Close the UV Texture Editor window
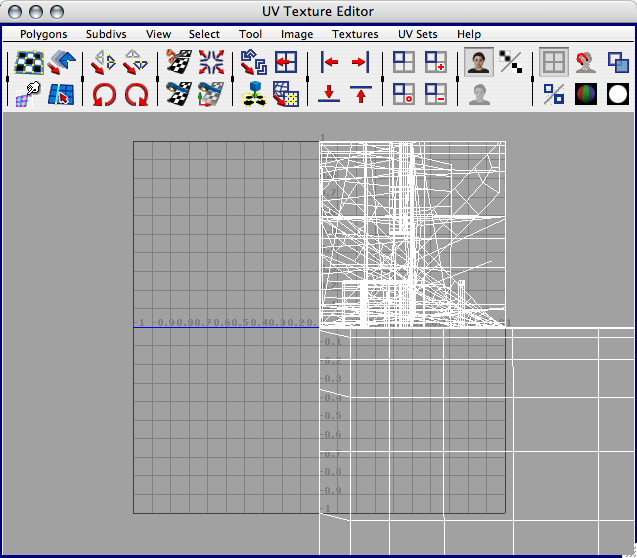 (15, 12)
